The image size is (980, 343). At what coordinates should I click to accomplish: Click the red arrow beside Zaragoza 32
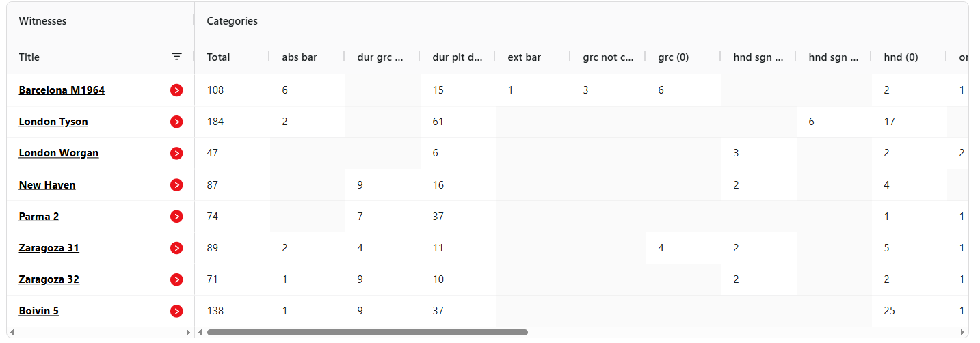click(176, 279)
